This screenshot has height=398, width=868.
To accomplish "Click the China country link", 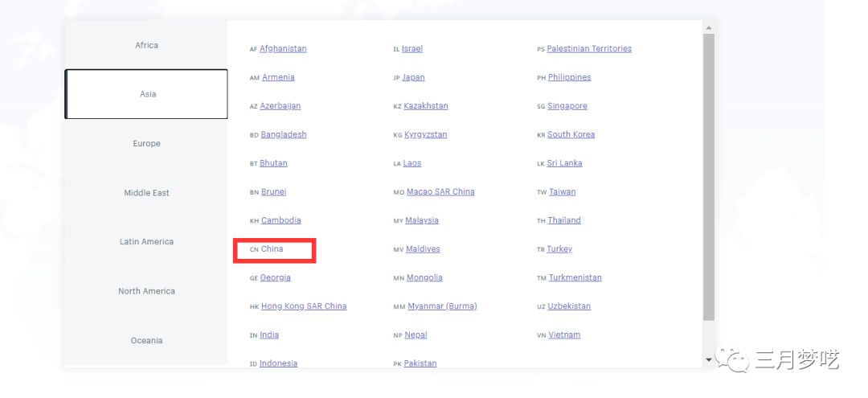I will pos(272,249).
